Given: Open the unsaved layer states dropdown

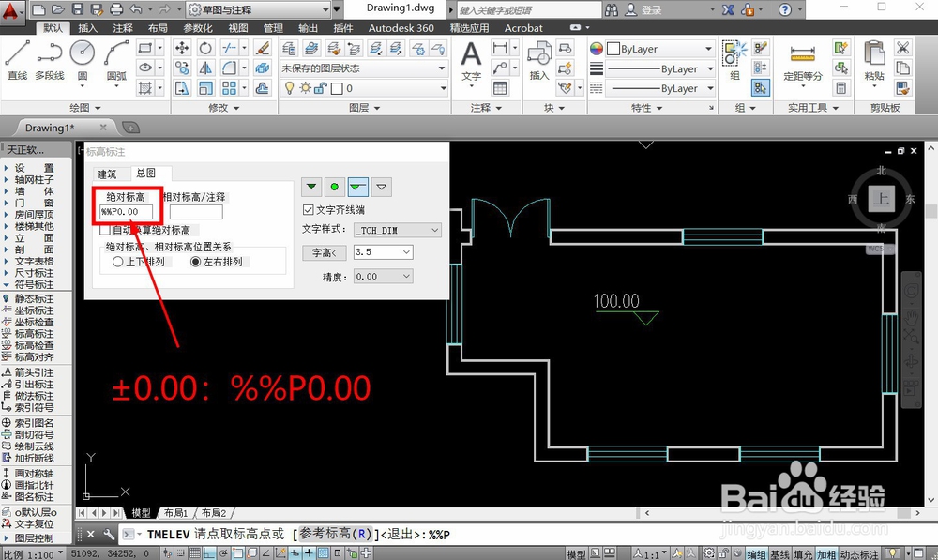Looking at the screenshot, I should click(442, 68).
